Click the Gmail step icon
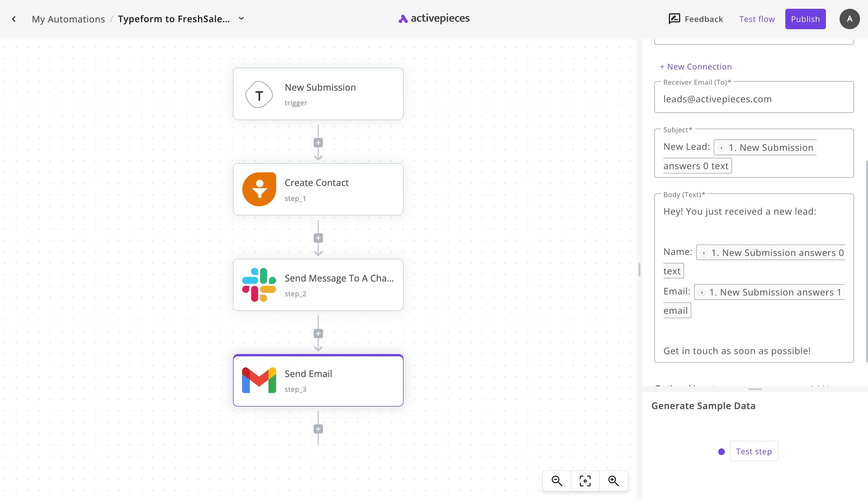This screenshot has height=500, width=868. point(259,380)
